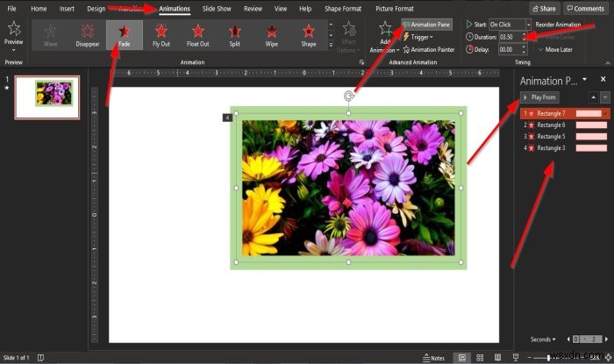The height and width of the screenshot is (364, 614).
Task: Open the Seconds zoom dropdown
Action: coord(543,339)
